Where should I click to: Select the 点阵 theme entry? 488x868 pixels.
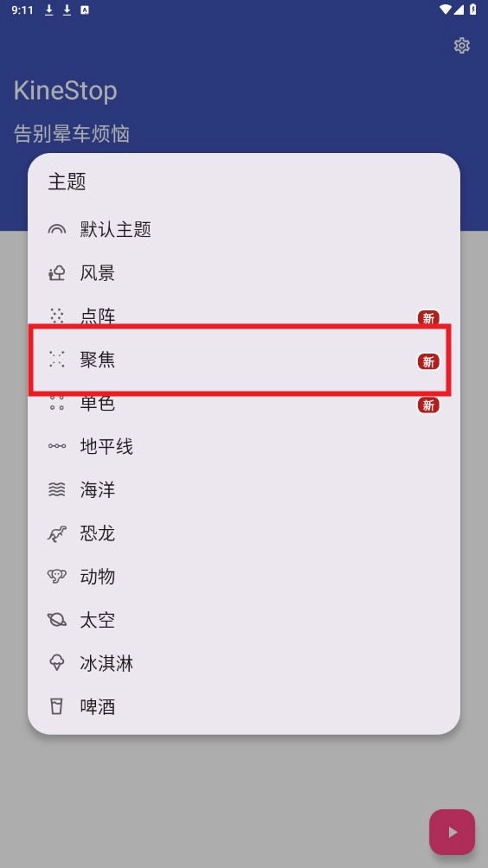(244, 316)
